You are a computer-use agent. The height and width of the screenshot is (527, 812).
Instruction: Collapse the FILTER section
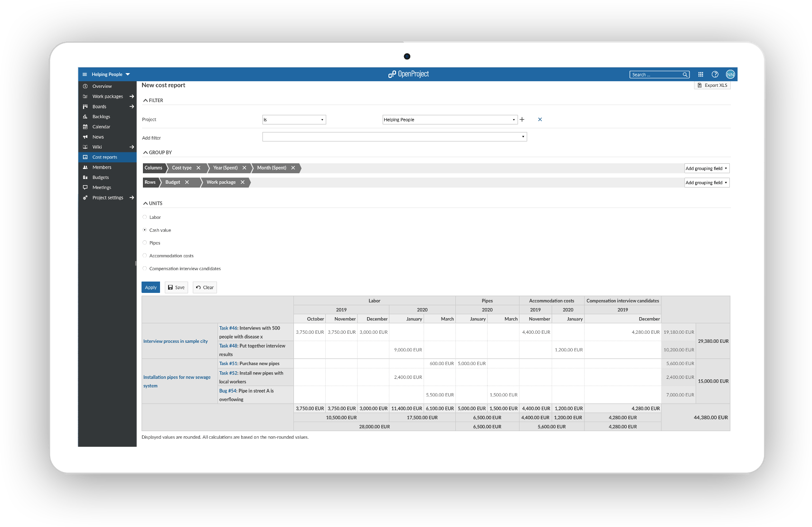tap(153, 101)
